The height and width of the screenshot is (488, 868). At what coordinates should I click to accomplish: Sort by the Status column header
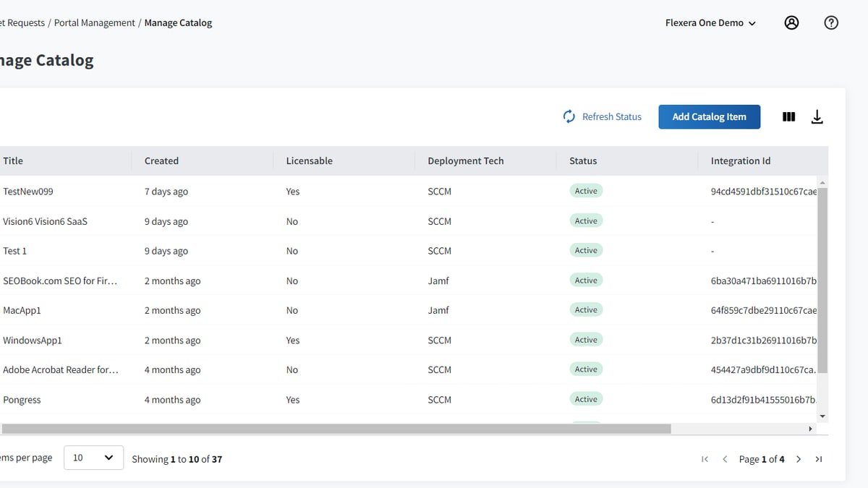583,160
